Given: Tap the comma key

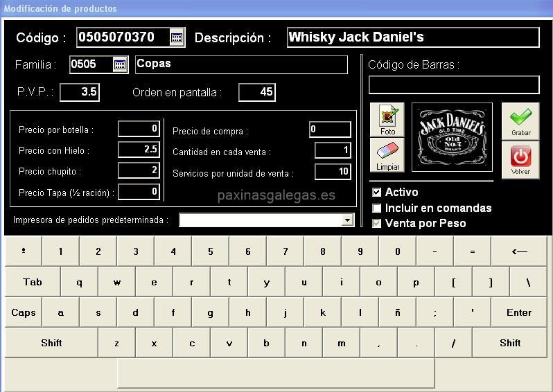Looking at the screenshot, I should tap(379, 343).
